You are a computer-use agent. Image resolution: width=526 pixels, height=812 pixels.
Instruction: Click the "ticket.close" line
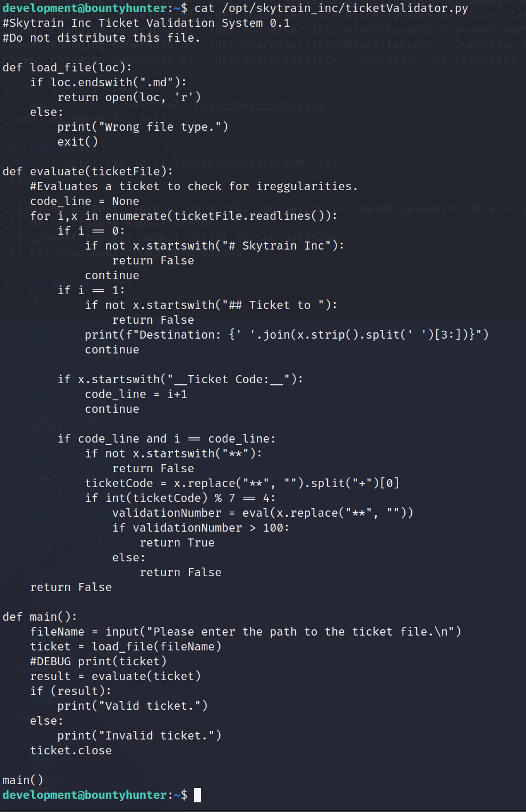click(71, 750)
